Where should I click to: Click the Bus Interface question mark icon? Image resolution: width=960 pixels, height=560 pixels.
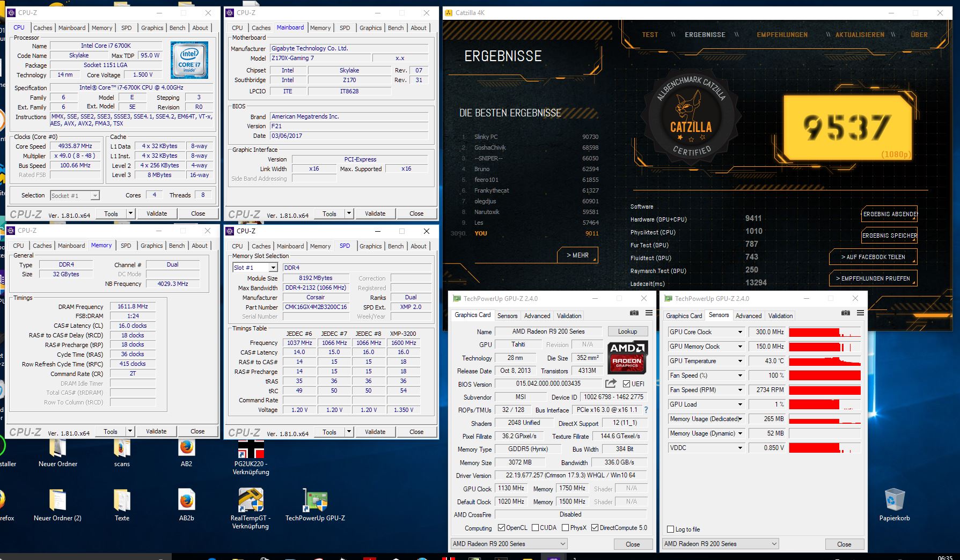[646, 410]
